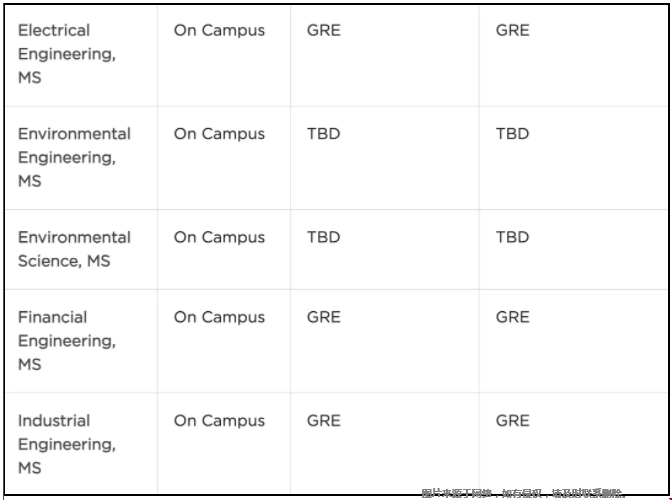The image size is (672, 500).
Task: Click Industrial Engineering, MS program name
Action: pyautogui.click(x=67, y=444)
